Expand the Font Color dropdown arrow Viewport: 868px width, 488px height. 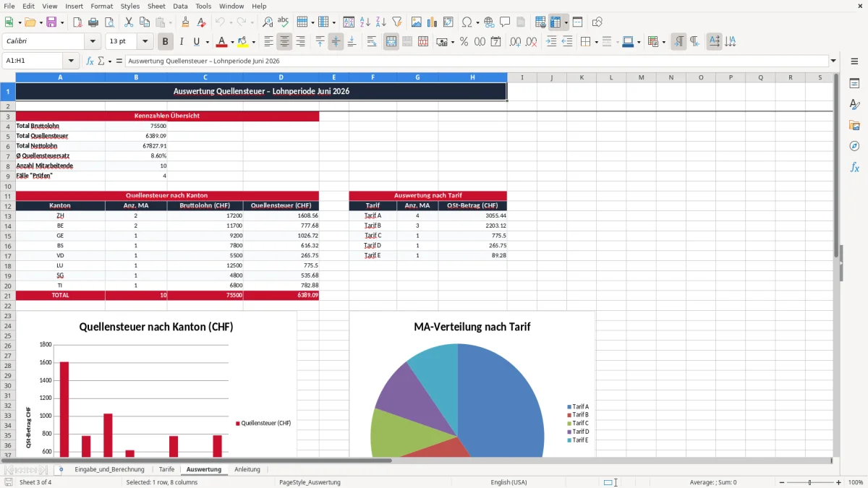click(232, 42)
